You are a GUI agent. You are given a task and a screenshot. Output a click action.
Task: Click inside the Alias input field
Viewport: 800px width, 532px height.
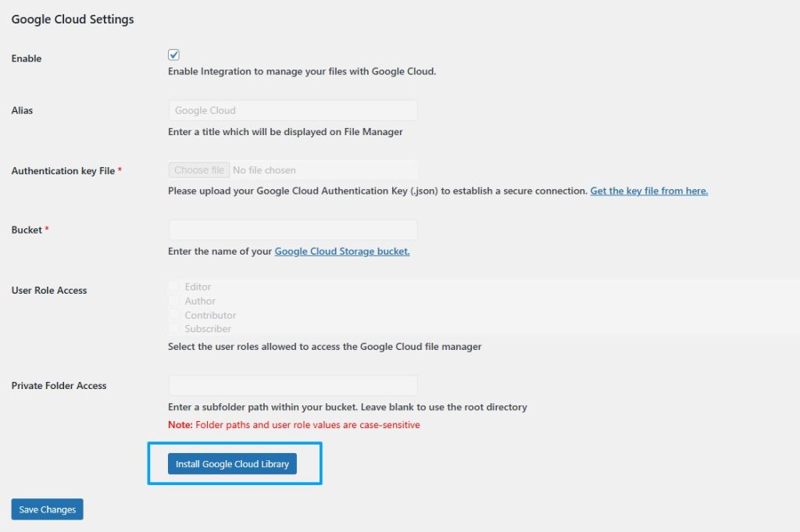click(x=292, y=109)
